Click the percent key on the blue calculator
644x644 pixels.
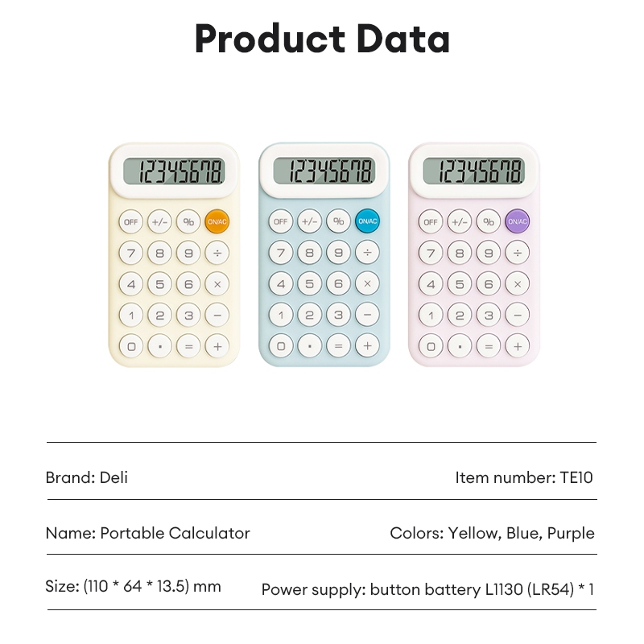coord(338,221)
